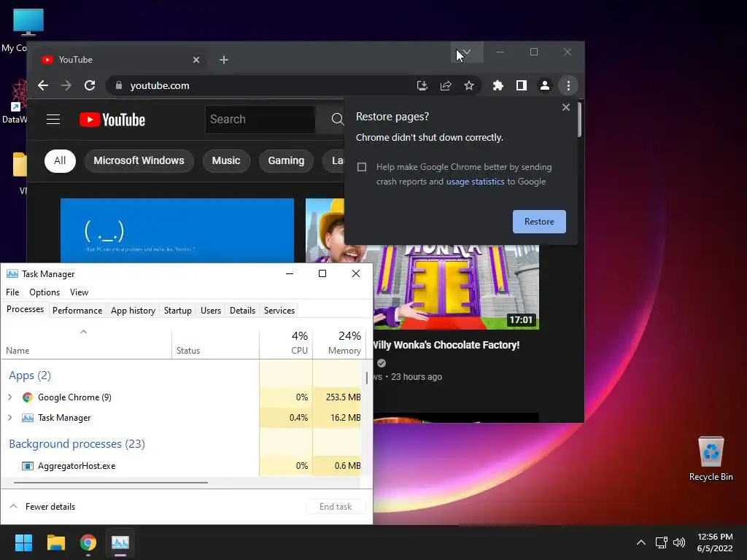Check the crash reports checkbox
Screen dimensions: 747x560
coord(362,167)
